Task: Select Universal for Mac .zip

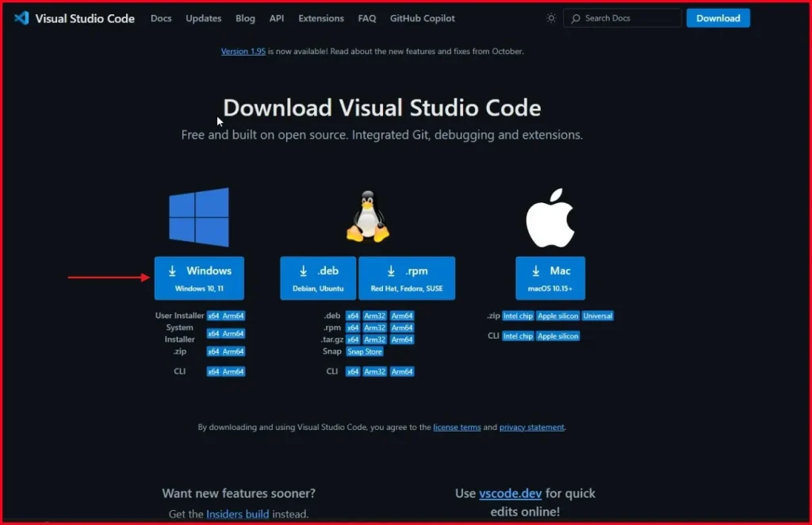Action: point(598,316)
